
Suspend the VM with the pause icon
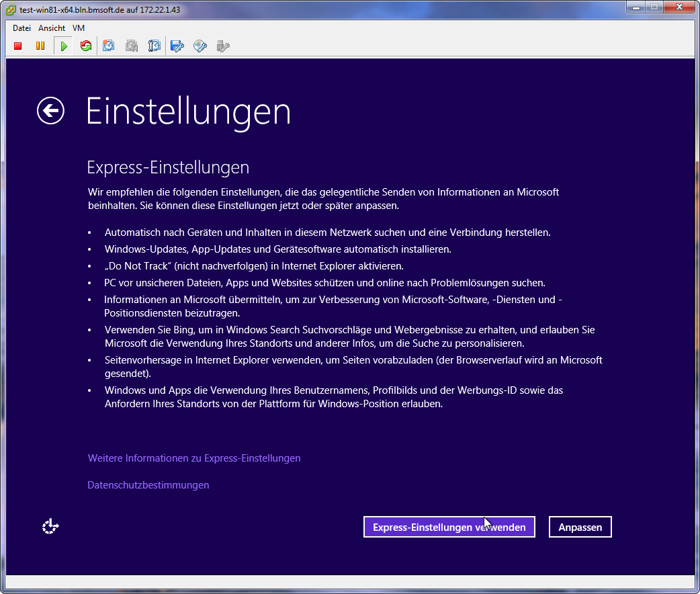coord(40,46)
